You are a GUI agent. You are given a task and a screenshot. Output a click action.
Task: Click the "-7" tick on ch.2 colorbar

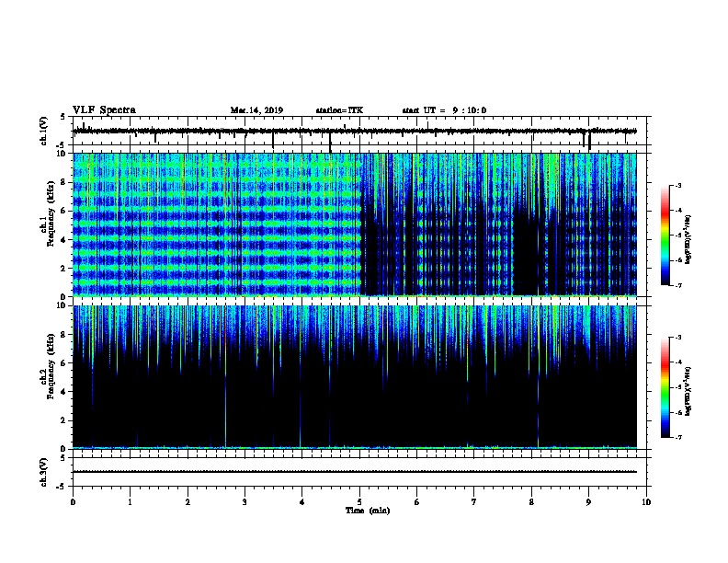point(677,437)
